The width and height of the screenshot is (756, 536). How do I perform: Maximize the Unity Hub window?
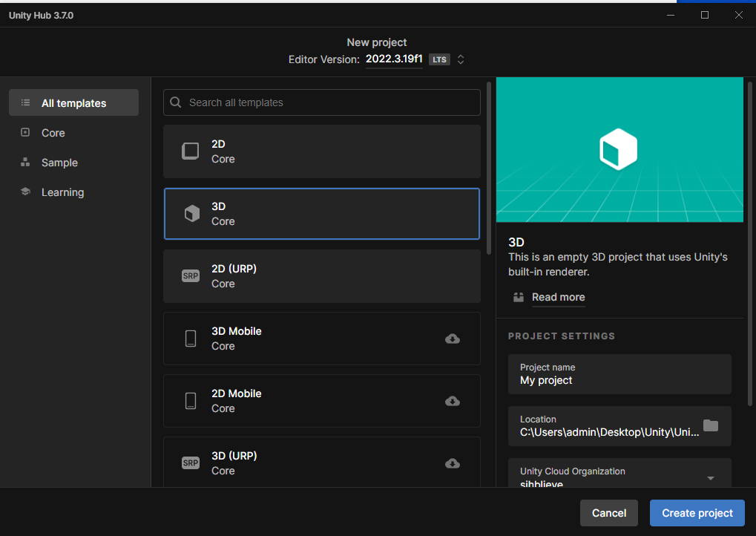pos(704,15)
